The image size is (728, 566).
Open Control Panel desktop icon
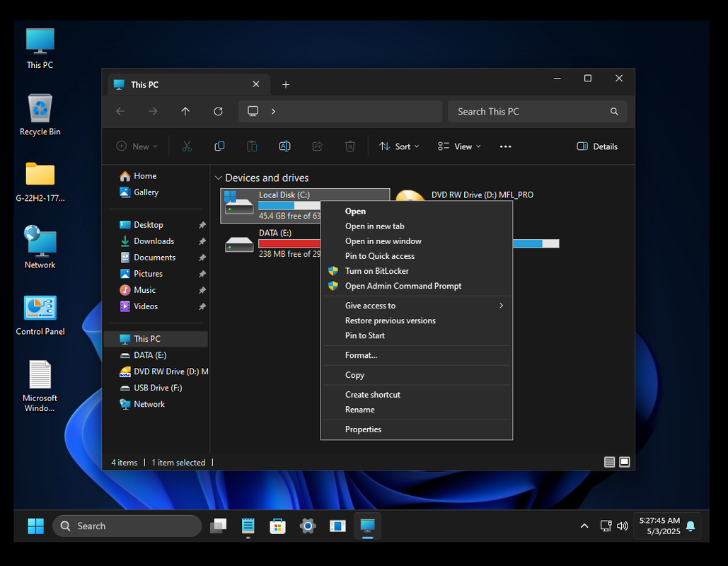pyautogui.click(x=40, y=316)
